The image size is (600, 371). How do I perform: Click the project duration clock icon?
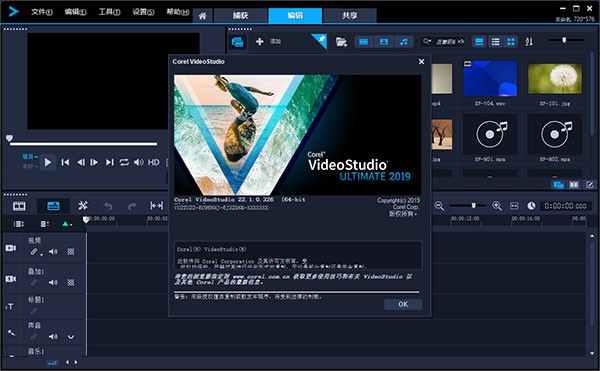coord(531,206)
